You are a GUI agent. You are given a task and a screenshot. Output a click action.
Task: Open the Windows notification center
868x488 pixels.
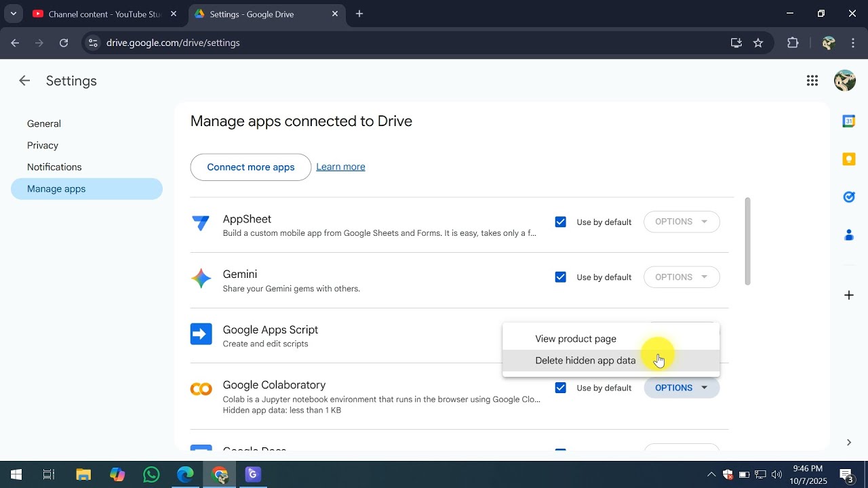(846, 474)
